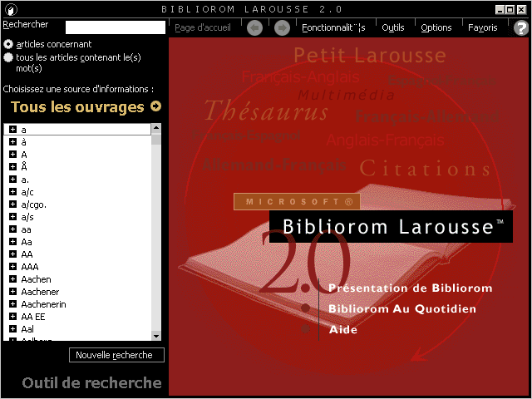Click the Rechercher search input field
This screenshot has width=532, height=399.
click(116, 27)
